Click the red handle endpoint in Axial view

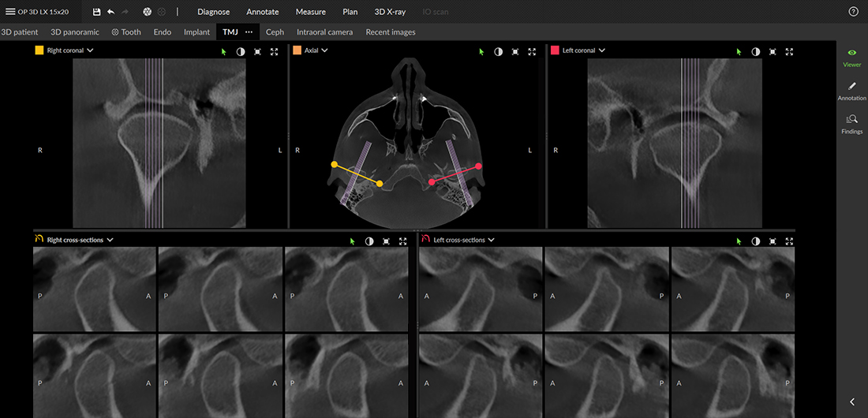[478, 166]
